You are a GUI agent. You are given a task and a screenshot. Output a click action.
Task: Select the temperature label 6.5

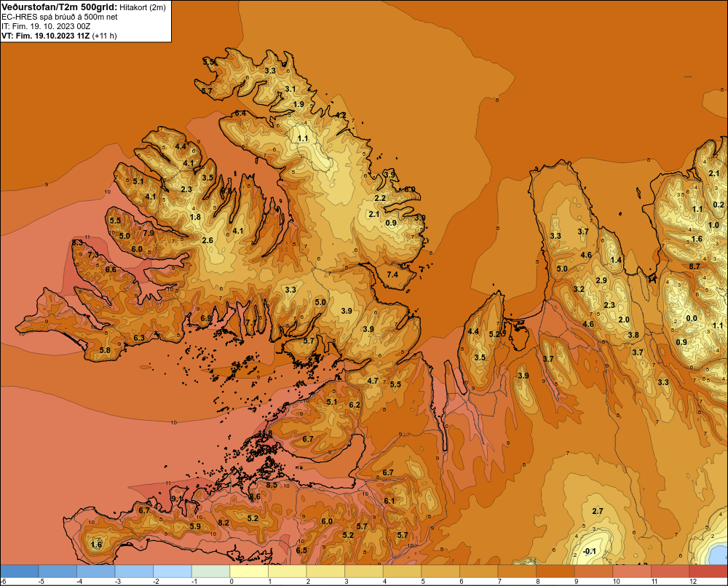pyautogui.click(x=301, y=550)
